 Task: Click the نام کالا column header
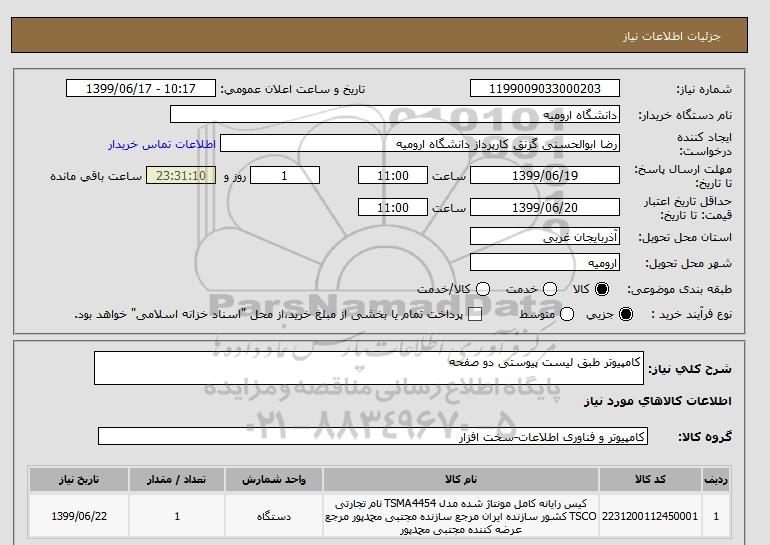click(x=461, y=479)
